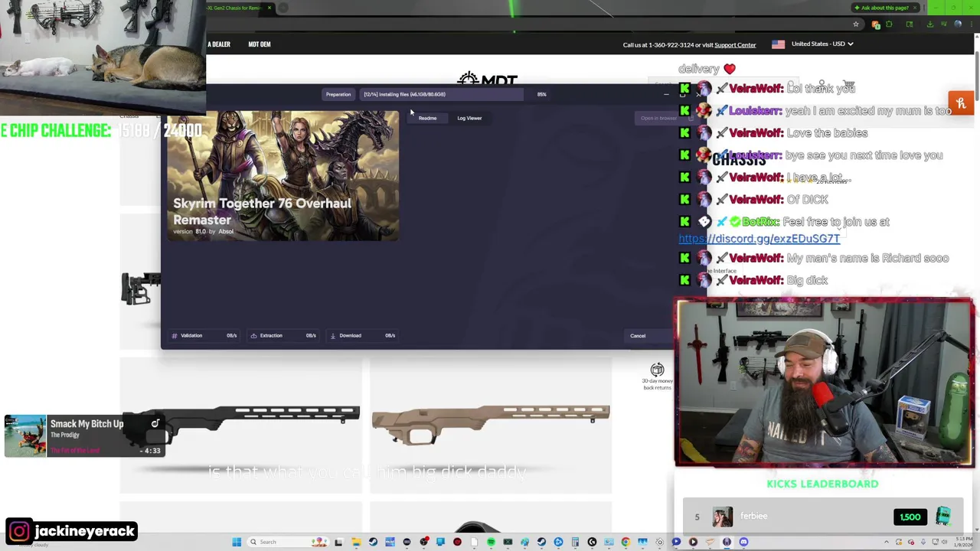Open Steam from the taskbar

(373, 542)
